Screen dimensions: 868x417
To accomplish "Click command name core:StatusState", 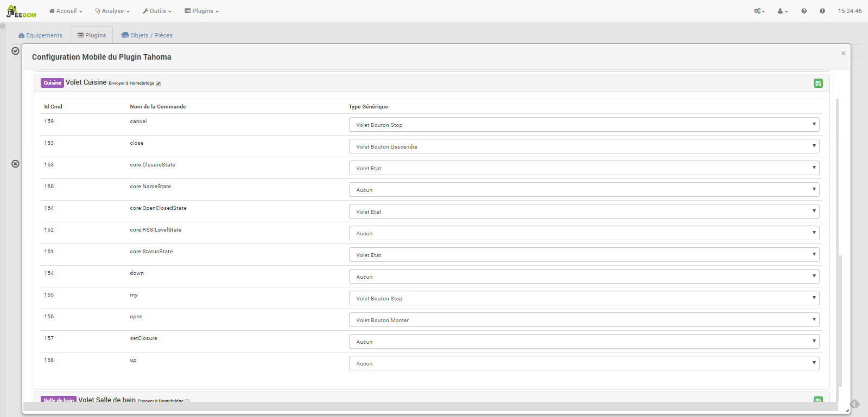I will [x=151, y=252].
